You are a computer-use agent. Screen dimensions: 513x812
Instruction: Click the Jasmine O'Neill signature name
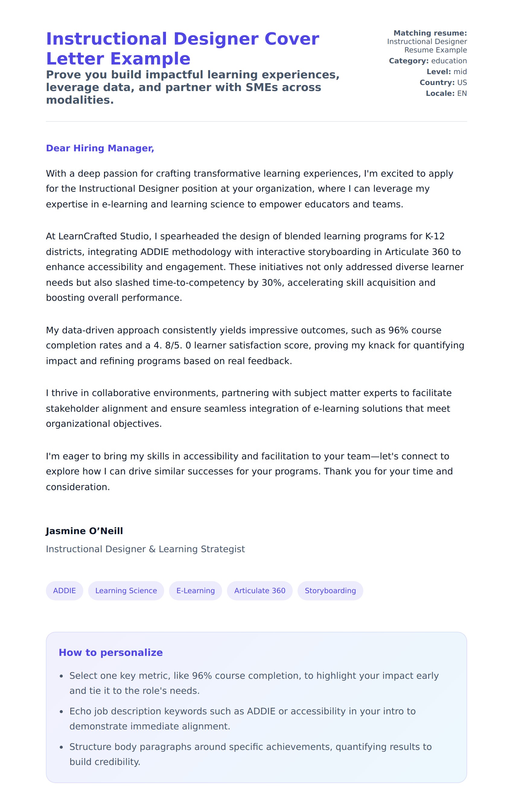pyautogui.click(x=84, y=531)
